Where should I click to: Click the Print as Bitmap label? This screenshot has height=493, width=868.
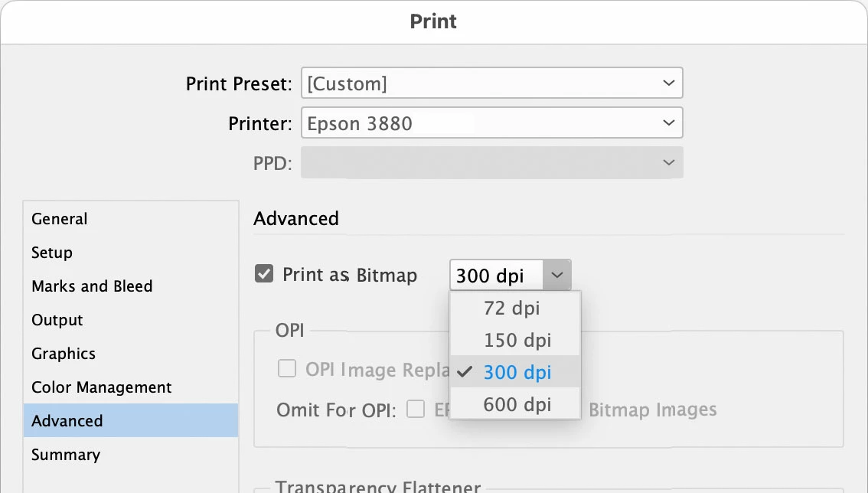[350, 275]
